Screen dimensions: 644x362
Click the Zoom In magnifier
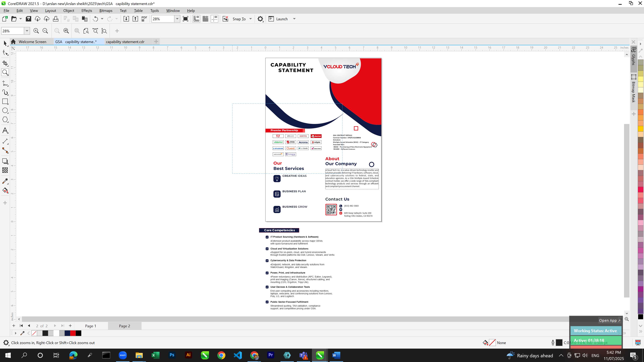[x=36, y=31]
